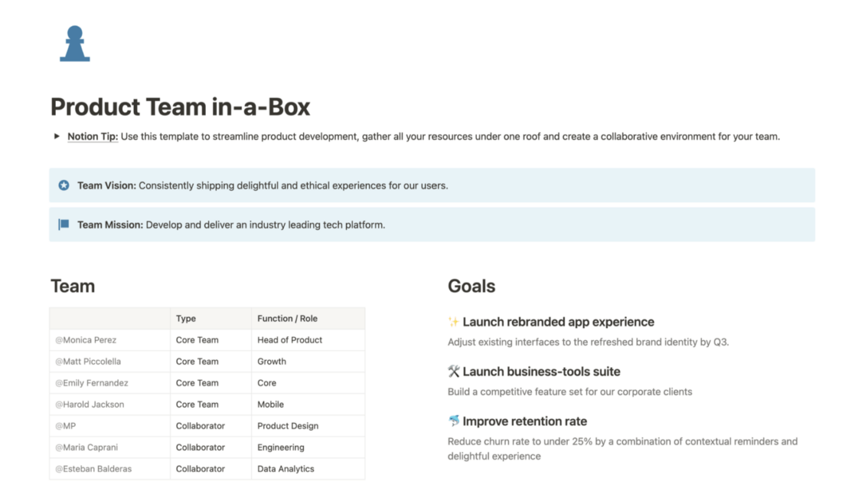Select the Head of Product cell
The height and width of the screenshot is (488, 868).
tap(308, 340)
